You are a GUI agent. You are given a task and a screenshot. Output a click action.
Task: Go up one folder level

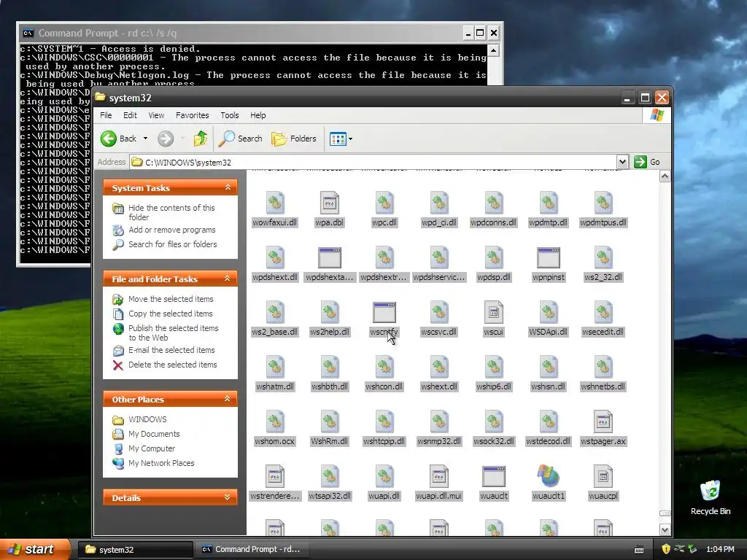(x=201, y=139)
